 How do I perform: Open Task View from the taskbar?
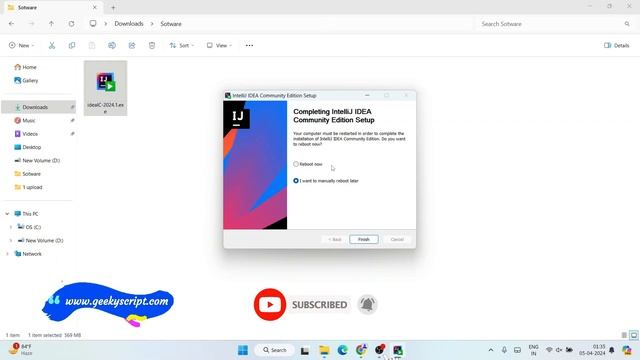pyautogui.click(x=305, y=350)
